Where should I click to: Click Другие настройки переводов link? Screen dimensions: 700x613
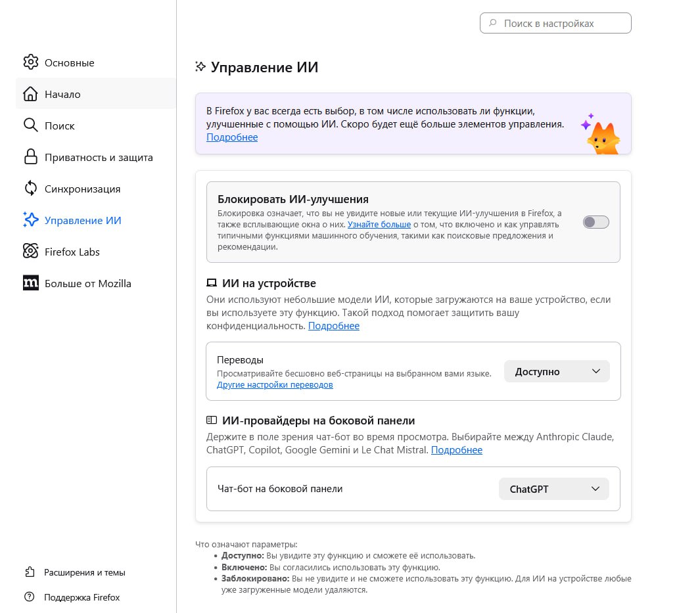click(275, 385)
